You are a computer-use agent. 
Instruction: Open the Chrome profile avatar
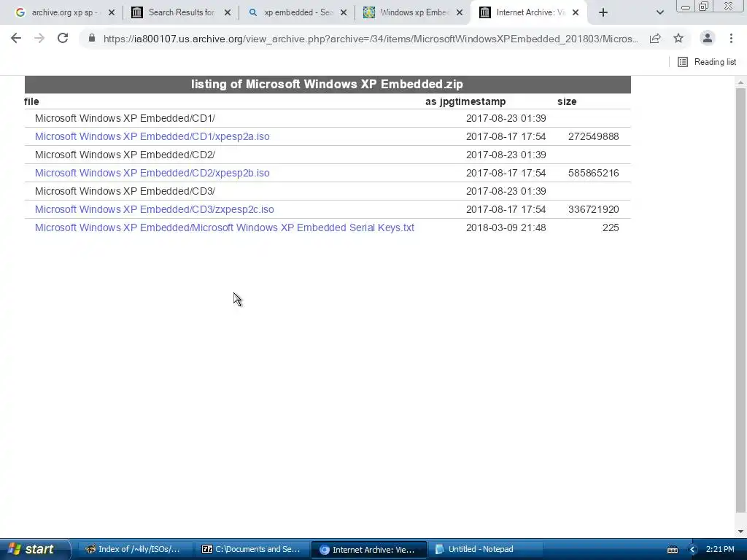pos(708,38)
